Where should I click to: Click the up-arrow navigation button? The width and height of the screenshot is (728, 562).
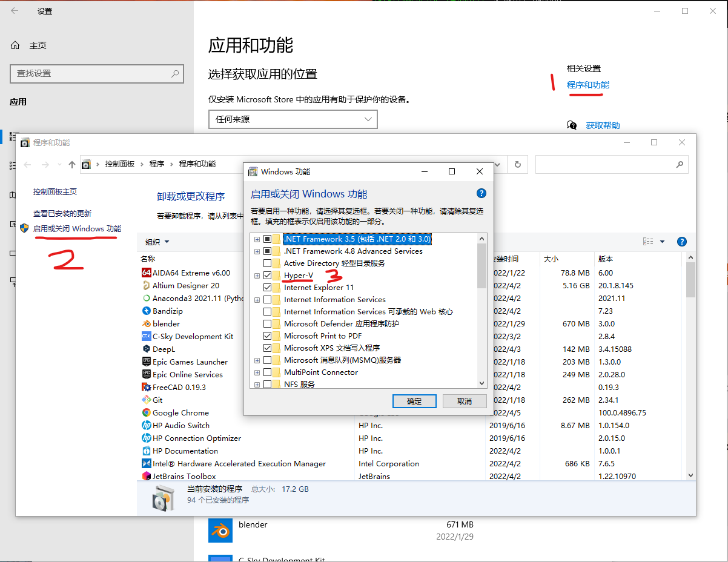coord(72,164)
